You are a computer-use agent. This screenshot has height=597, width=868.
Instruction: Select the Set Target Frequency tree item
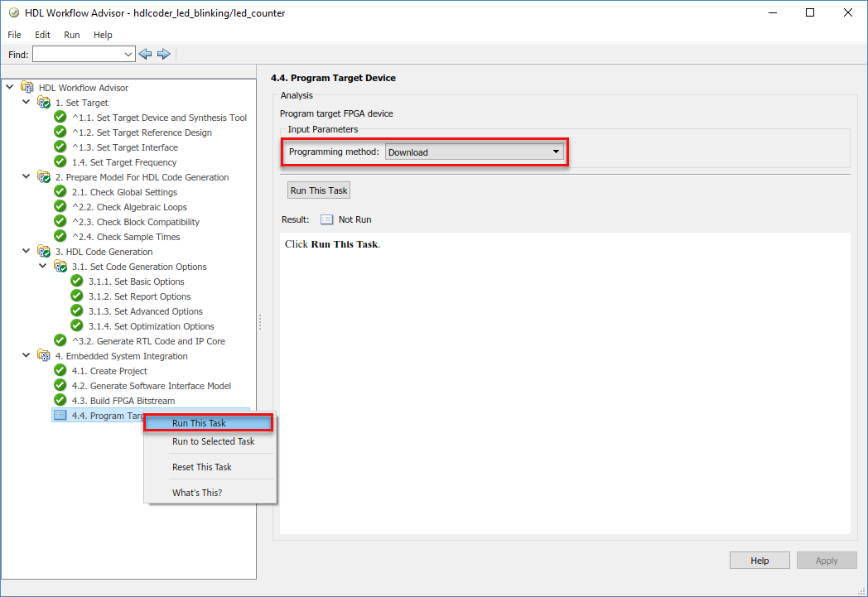click(x=124, y=162)
